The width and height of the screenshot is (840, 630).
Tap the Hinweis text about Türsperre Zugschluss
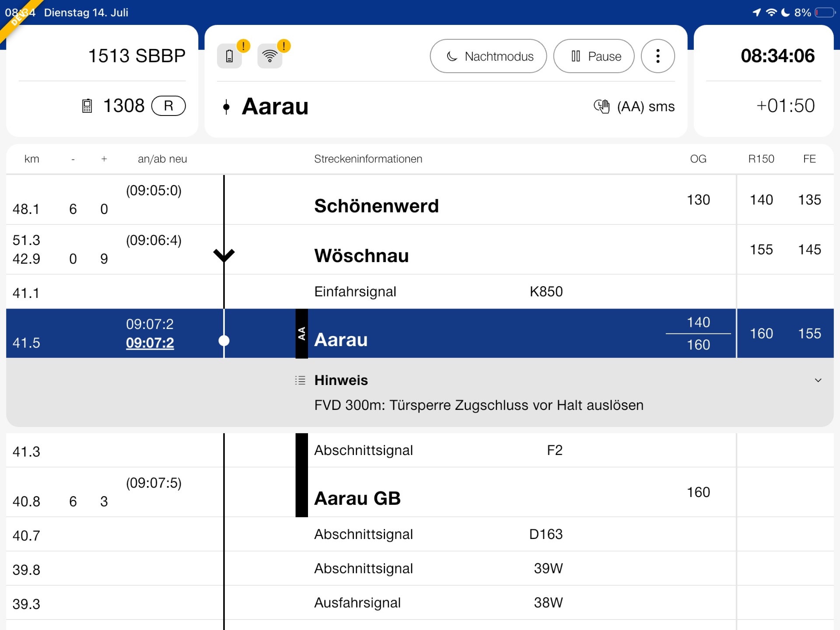(x=479, y=405)
